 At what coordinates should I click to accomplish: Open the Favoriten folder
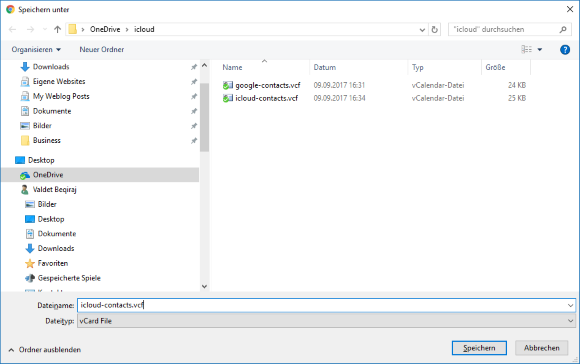point(53,263)
